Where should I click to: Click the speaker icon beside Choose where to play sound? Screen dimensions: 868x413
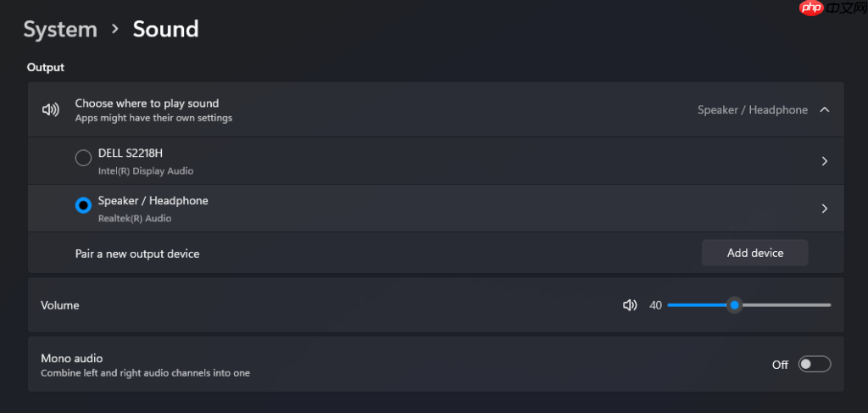coord(50,109)
